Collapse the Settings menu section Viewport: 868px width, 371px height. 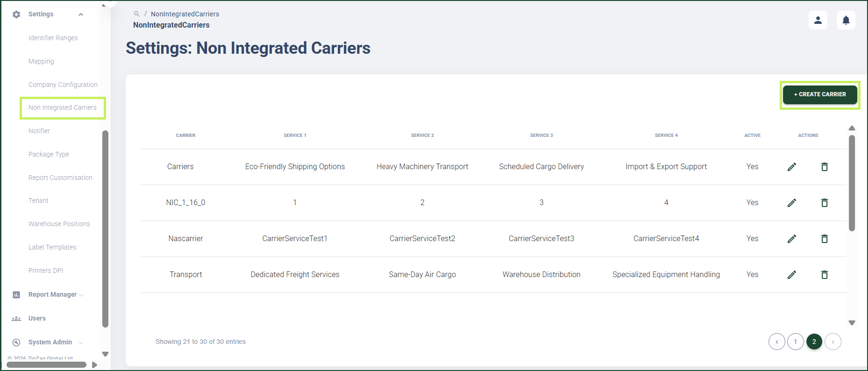pyautogui.click(x=81, y=14)
